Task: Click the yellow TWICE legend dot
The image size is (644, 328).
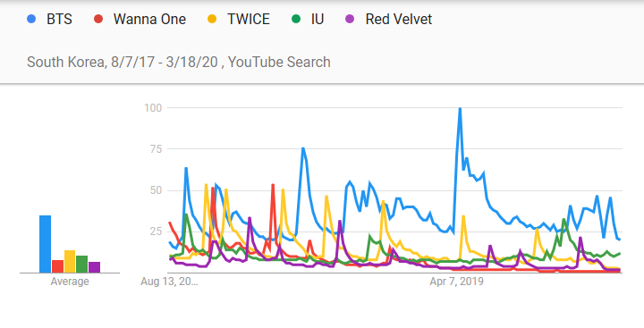Action: (212, 19)
